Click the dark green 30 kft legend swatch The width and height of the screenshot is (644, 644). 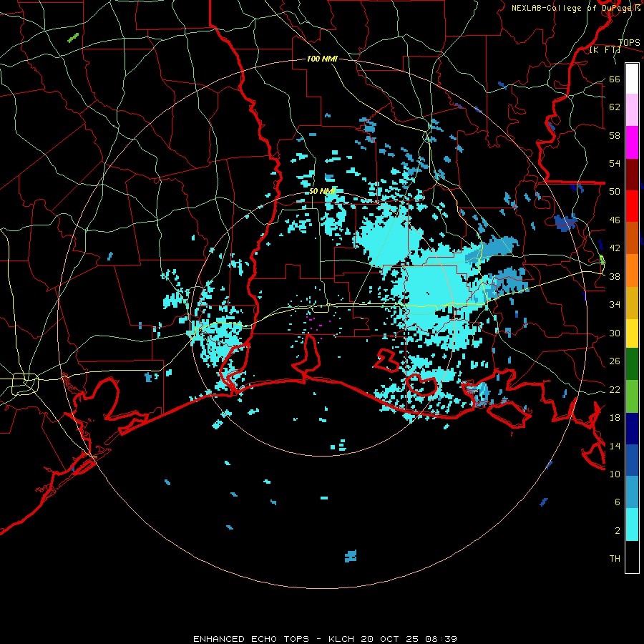click(632, 364)
